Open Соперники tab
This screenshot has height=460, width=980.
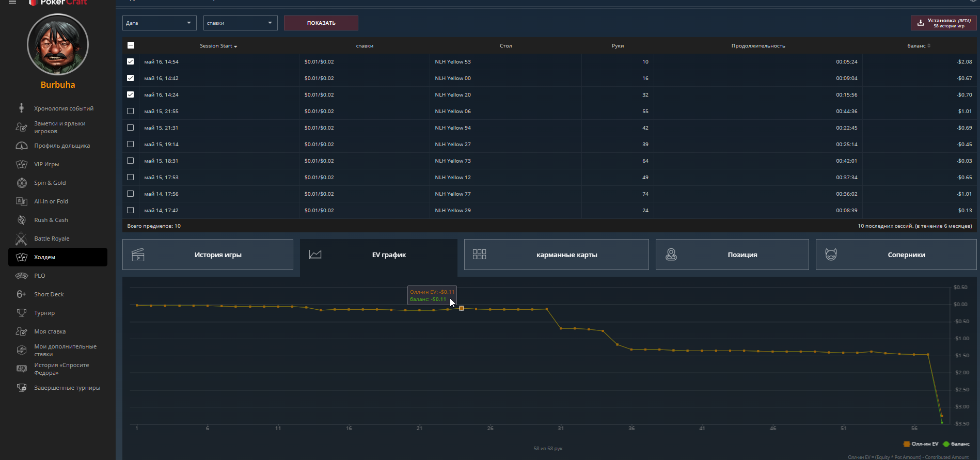pos(896,255)
